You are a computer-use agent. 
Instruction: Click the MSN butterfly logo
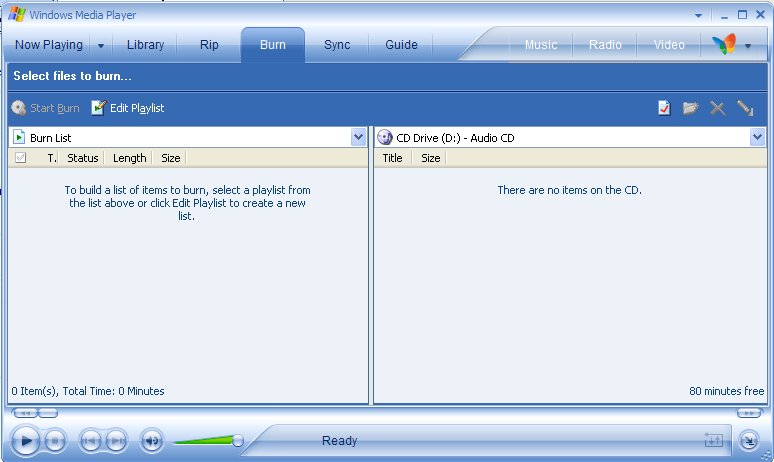(x=724, y=44)
